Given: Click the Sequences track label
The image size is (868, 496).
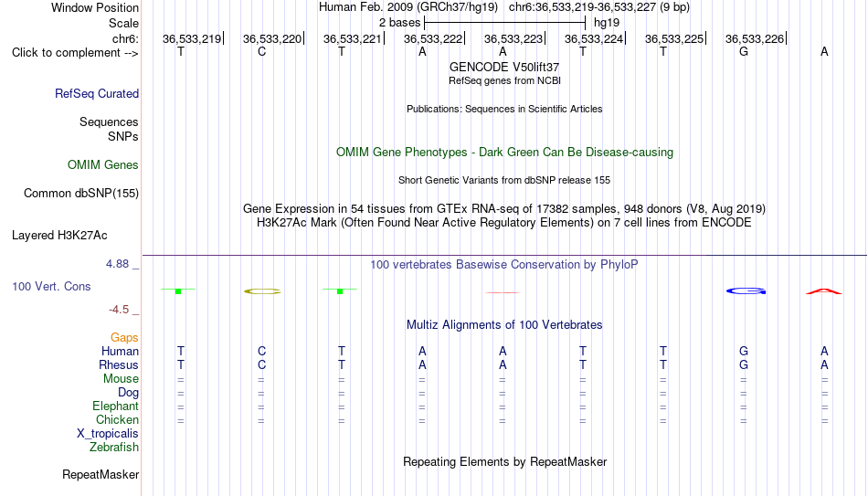Looking at the screenshot, I should tap(109, 121).
